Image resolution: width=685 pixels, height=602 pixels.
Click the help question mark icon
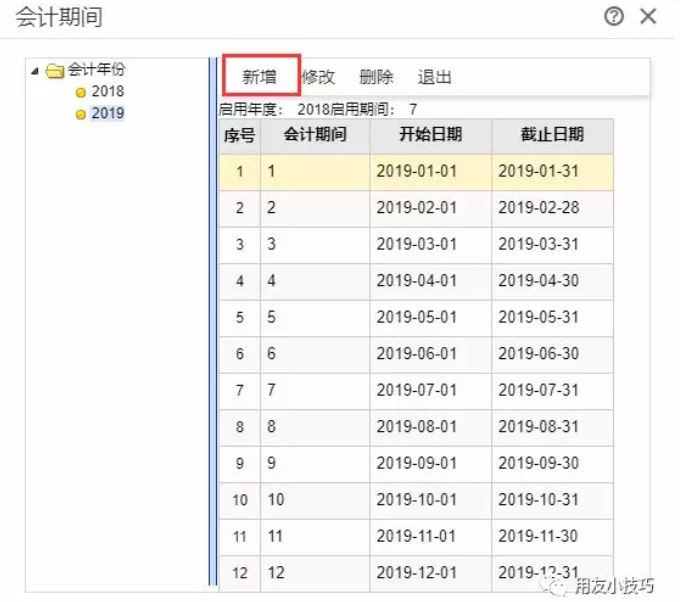coord(614,17)
